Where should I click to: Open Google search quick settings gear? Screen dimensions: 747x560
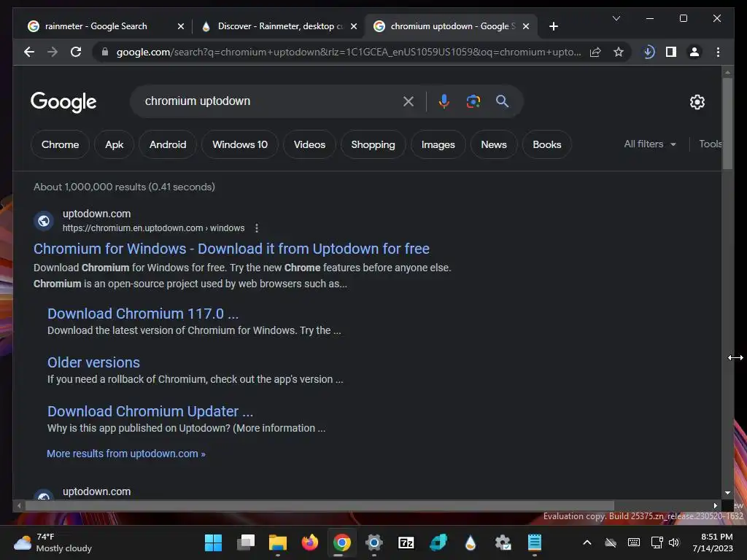pyautogui.click(x=697, y=102)
